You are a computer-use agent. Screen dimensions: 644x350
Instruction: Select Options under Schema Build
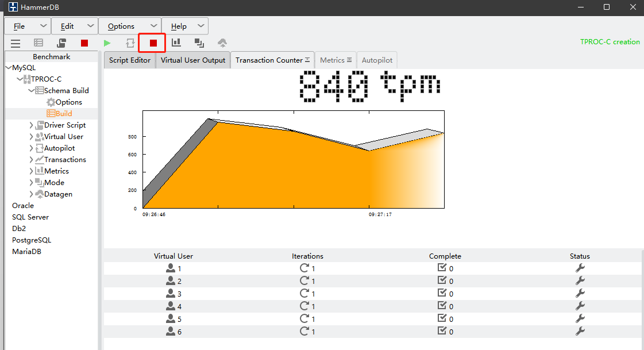68,102
